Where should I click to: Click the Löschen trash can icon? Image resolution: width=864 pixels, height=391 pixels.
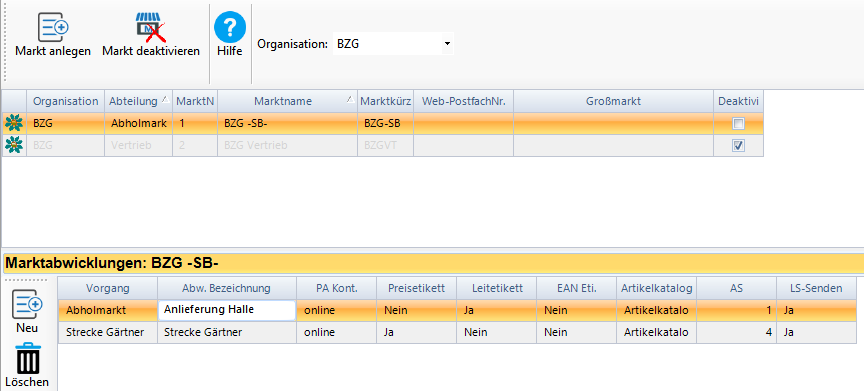(x=27, y=359)
